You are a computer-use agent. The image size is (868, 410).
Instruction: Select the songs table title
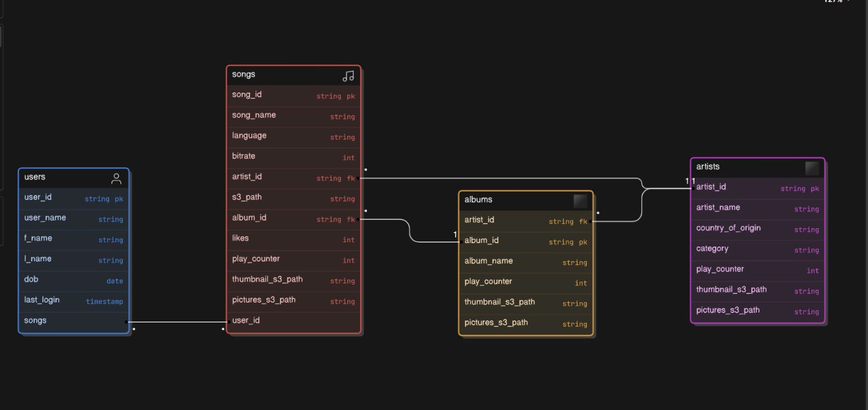coord(244,74)
